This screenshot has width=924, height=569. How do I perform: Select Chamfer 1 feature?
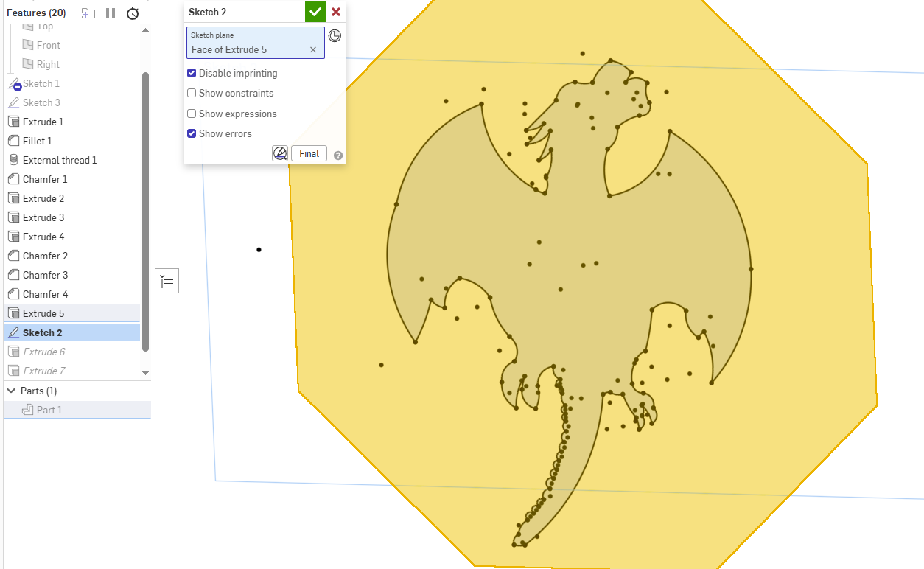coord(45,179)
